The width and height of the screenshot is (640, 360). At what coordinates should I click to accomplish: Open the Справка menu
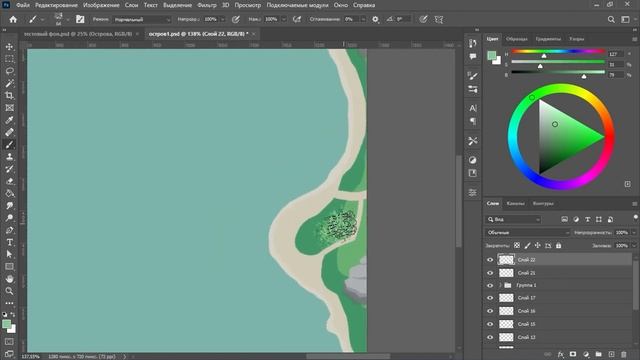tap(364, 5)
